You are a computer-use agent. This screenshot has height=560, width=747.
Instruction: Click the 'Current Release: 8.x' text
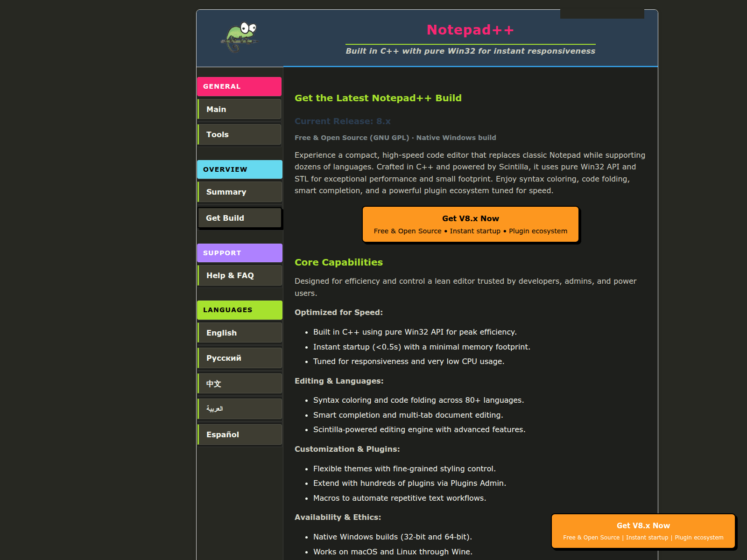343,121
